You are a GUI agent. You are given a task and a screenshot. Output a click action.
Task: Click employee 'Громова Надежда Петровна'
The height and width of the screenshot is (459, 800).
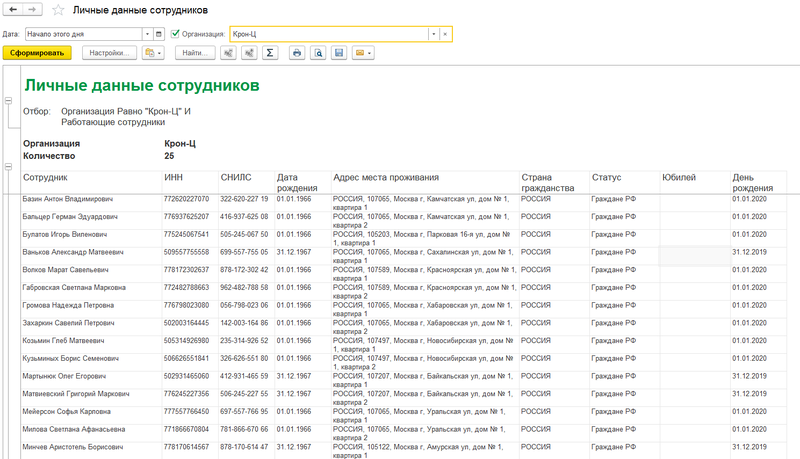(x=68, y=305)
